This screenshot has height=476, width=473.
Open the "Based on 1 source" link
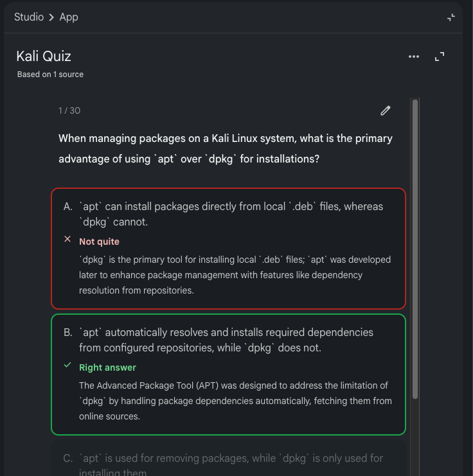(50, 75)
